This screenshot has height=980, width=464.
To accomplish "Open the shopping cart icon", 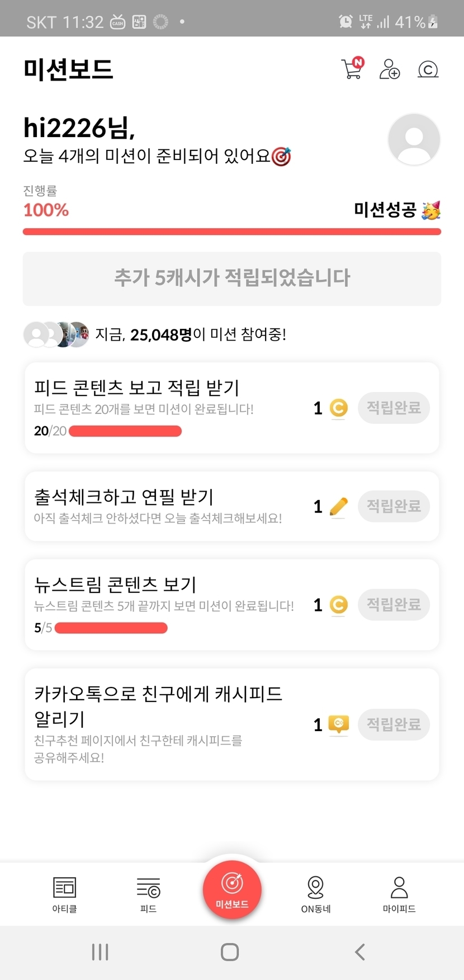I will (x=352, y=69).
